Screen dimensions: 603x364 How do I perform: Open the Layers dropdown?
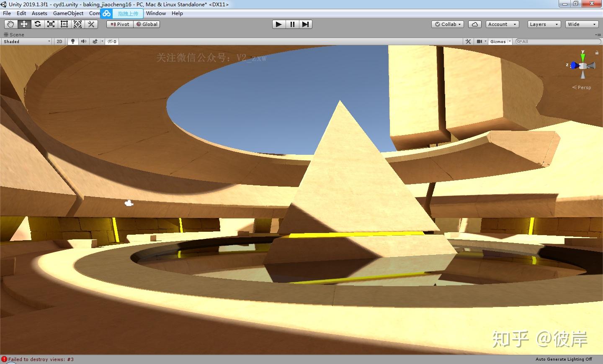[x=544, y=24]
